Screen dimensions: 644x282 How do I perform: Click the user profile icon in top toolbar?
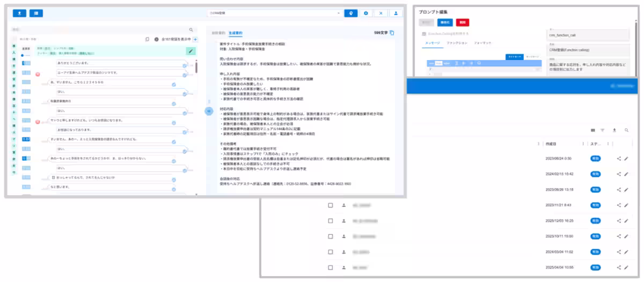396,13
